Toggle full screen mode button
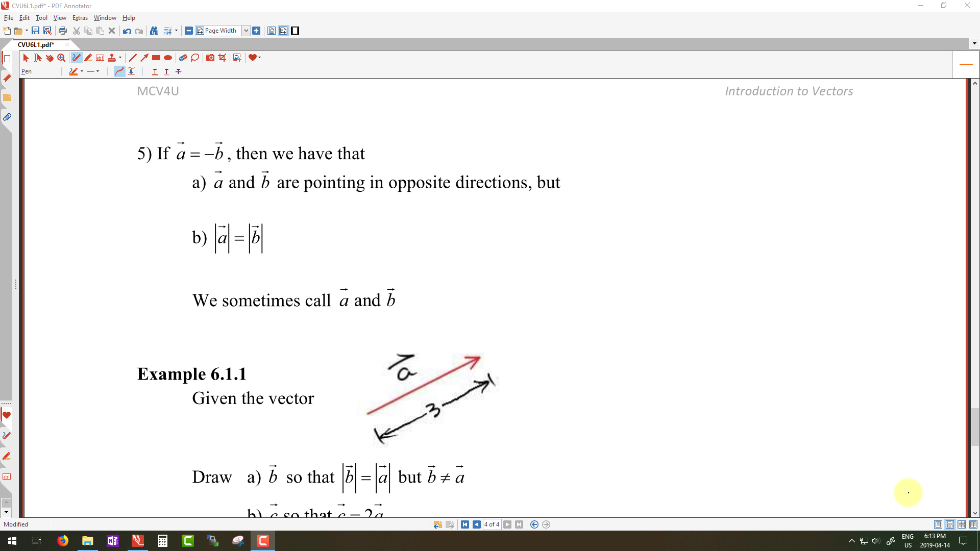Image resolution: width=980 pixels, height=551 pixels. click(295, 31)
